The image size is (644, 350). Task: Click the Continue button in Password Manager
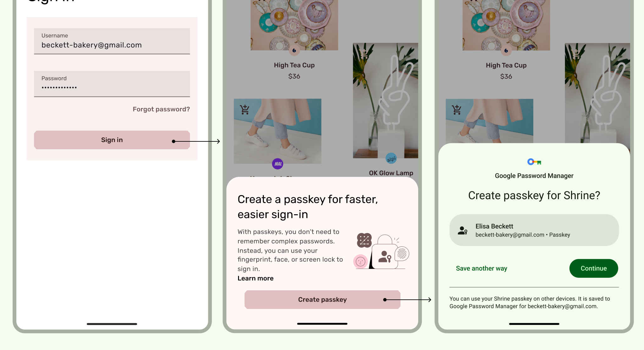[x=594, y=268]
